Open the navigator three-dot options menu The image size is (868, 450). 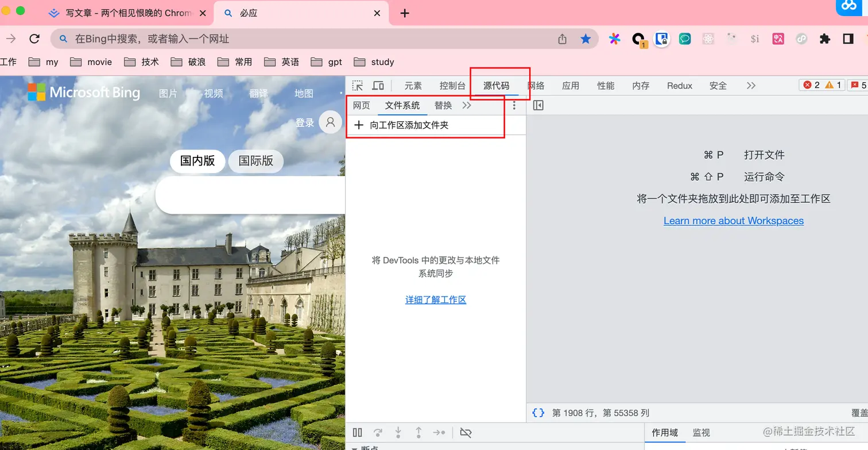(514, 105)
